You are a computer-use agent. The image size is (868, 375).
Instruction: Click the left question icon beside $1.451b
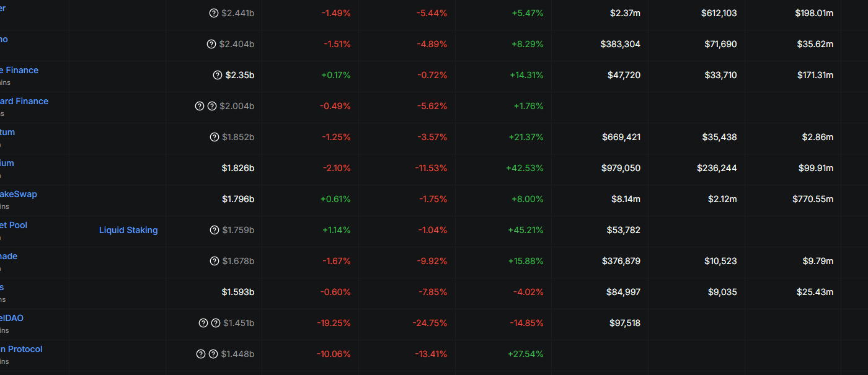click(203, 323)
